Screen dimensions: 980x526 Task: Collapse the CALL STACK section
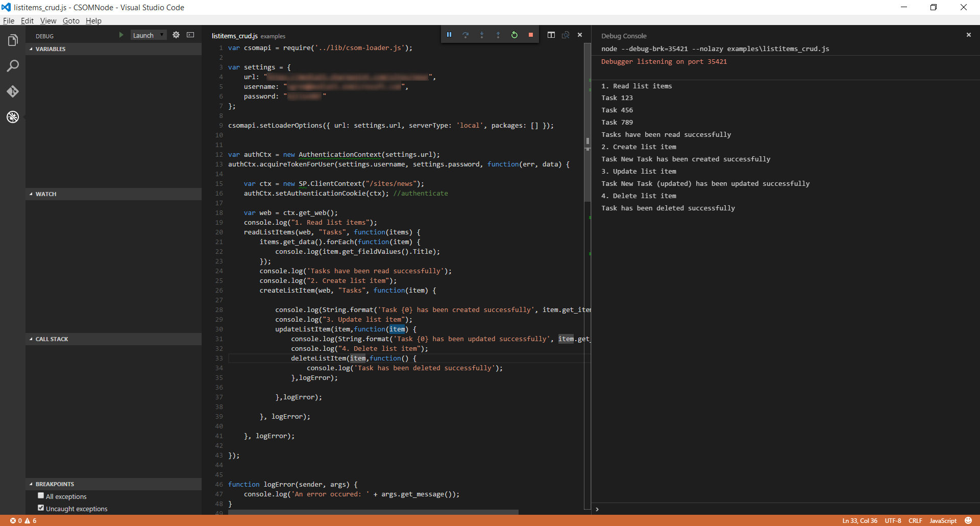52,339
